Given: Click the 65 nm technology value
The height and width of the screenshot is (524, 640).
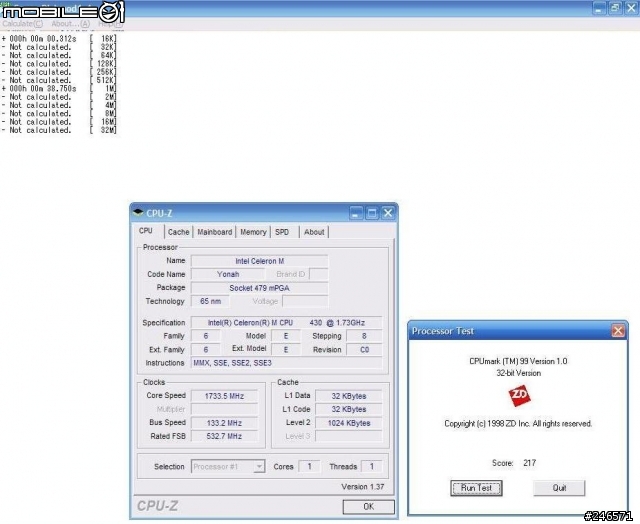Looking at the screenshot, I should click(x=210, y=302).
